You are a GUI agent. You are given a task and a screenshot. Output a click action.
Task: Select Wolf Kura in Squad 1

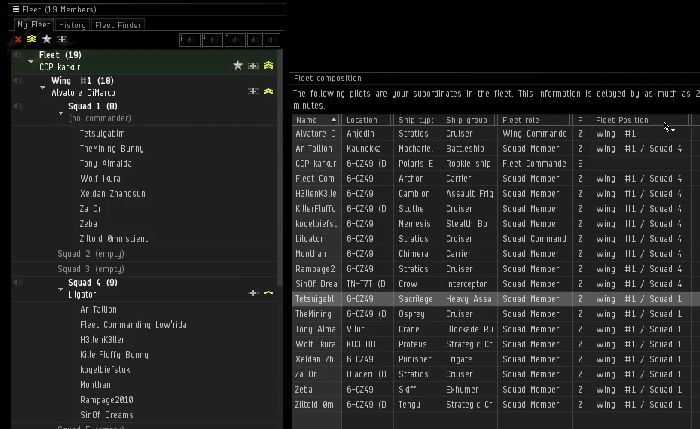(x=100, y=179)
